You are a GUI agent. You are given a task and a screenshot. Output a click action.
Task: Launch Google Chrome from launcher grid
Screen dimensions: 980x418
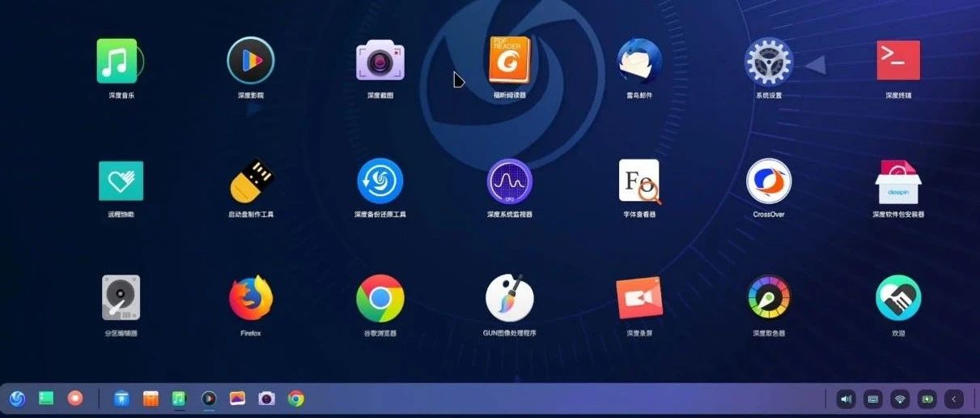point(380,298)
